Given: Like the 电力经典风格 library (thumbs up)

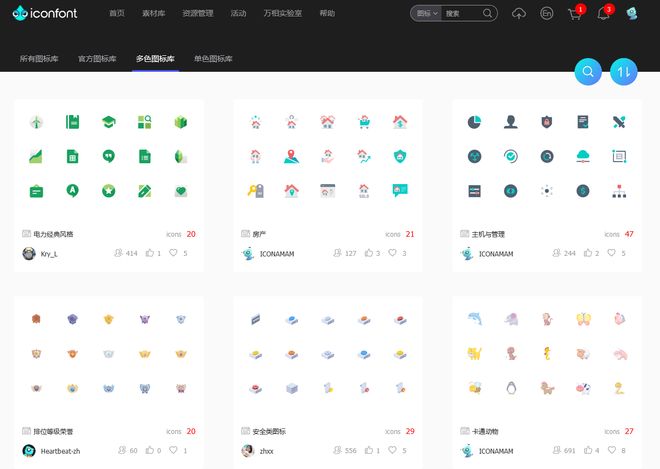Looking at the screenshot, I should [150, 253].
